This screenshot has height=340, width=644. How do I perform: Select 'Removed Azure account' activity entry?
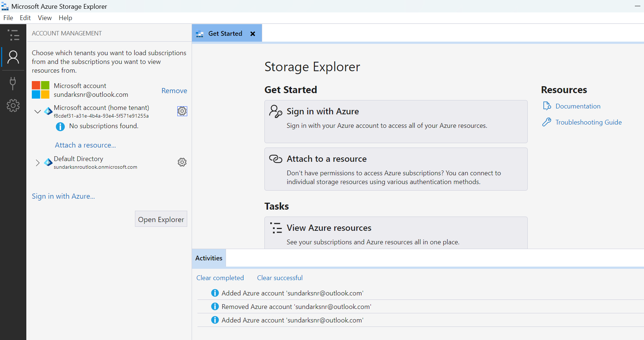(421, 306)
